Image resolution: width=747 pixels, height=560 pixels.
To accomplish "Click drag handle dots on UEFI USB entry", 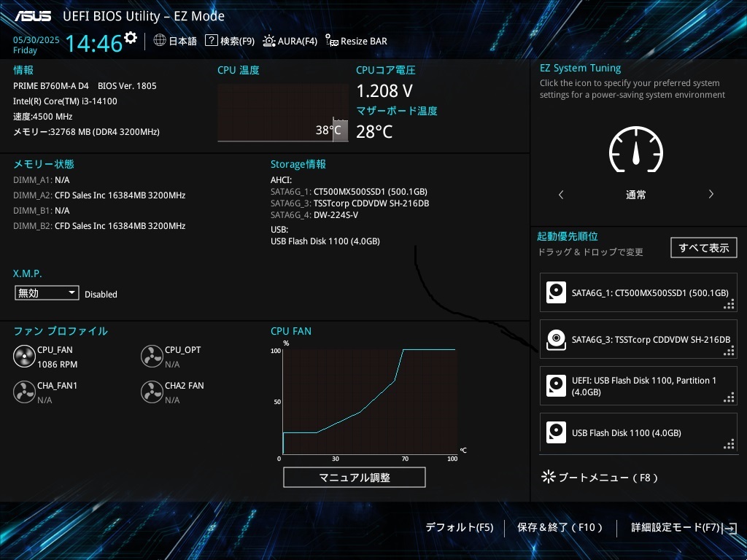I will click(729, 397).
